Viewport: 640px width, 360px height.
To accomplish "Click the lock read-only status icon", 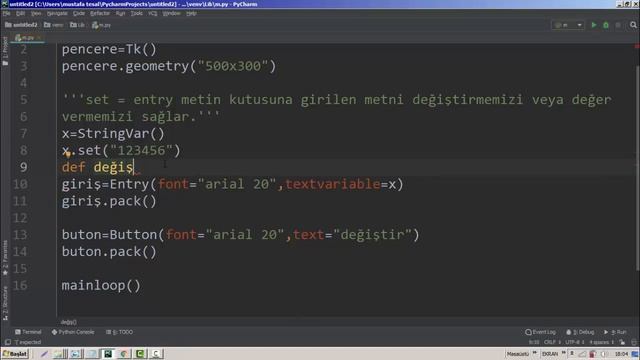I will click(x=622, y=342).
